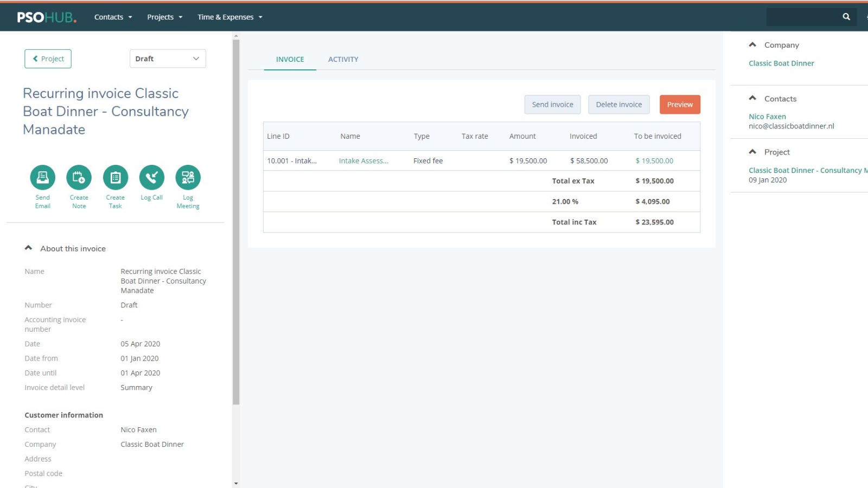Collapse the About this invoice section
This screenshot has width=868, height=488.
[x=29, y=248]
